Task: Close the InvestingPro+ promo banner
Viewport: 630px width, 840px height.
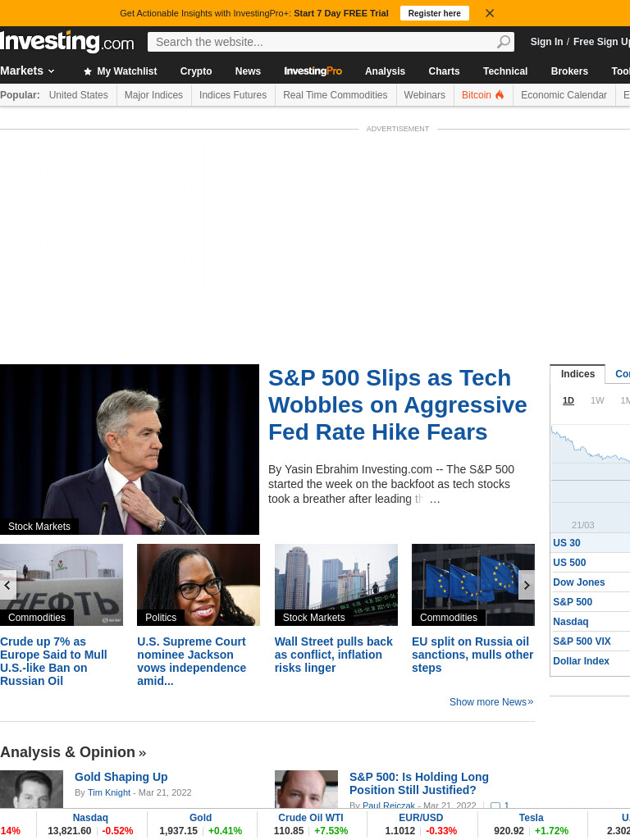Action: 490,13
